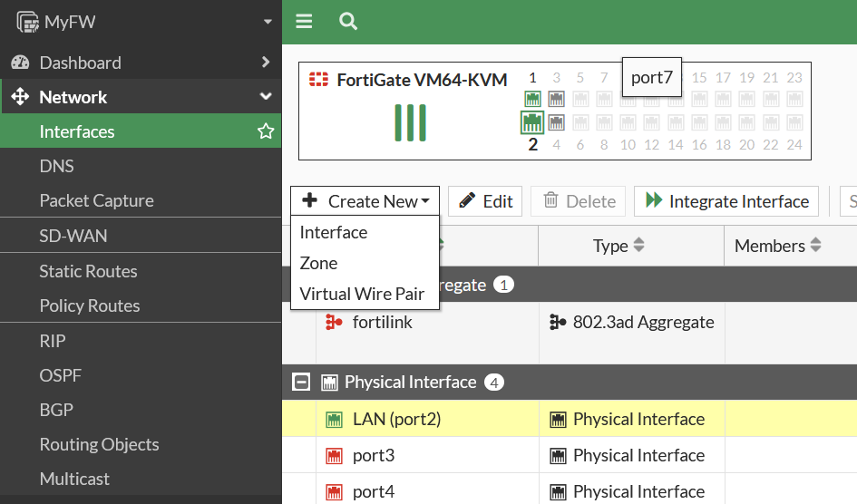Screen dimensions: 857x504
Task: Click the Integrate Interface button
Action: 726,201
